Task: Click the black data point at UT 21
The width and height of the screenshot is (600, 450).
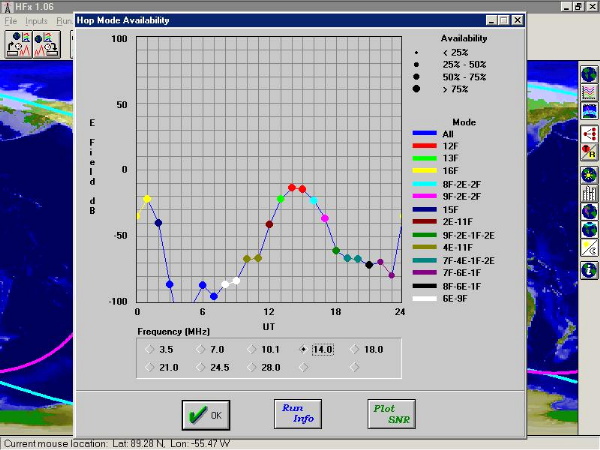Action: pos(369,264)
